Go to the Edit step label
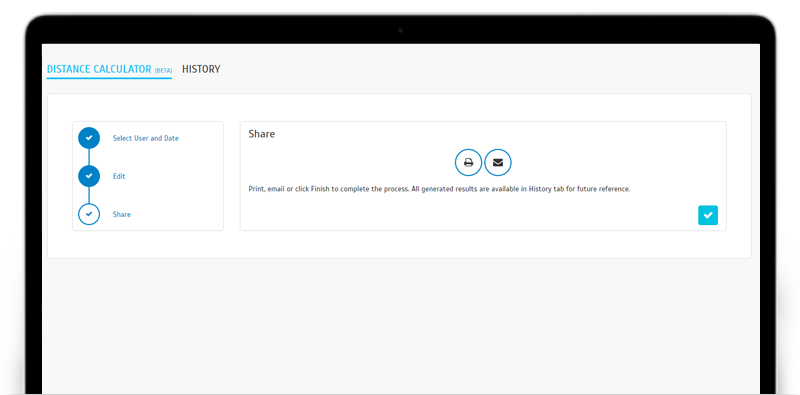800x395 pixels. (x=119, y=176)
